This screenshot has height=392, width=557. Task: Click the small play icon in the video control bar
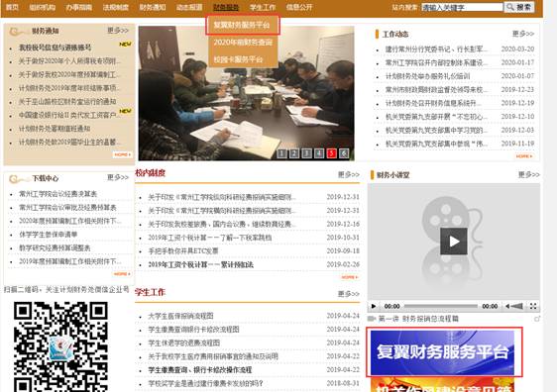point(374,306)
